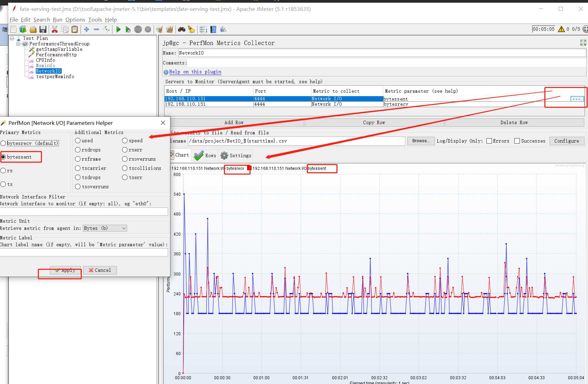Click the Expand all plus icon
This screenshot has width=588, height=384.
87,29
